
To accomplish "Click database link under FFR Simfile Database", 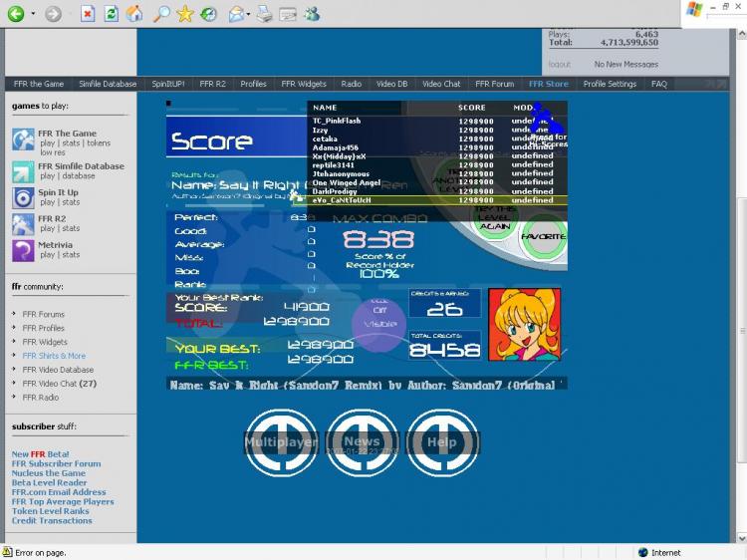I will click(x=78, y=175).
